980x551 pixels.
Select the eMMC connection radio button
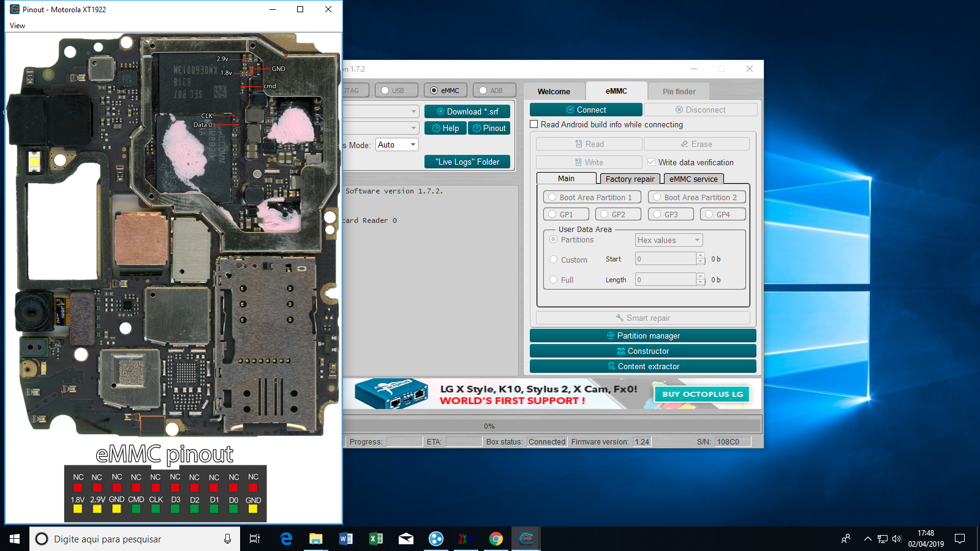(434, 91)
